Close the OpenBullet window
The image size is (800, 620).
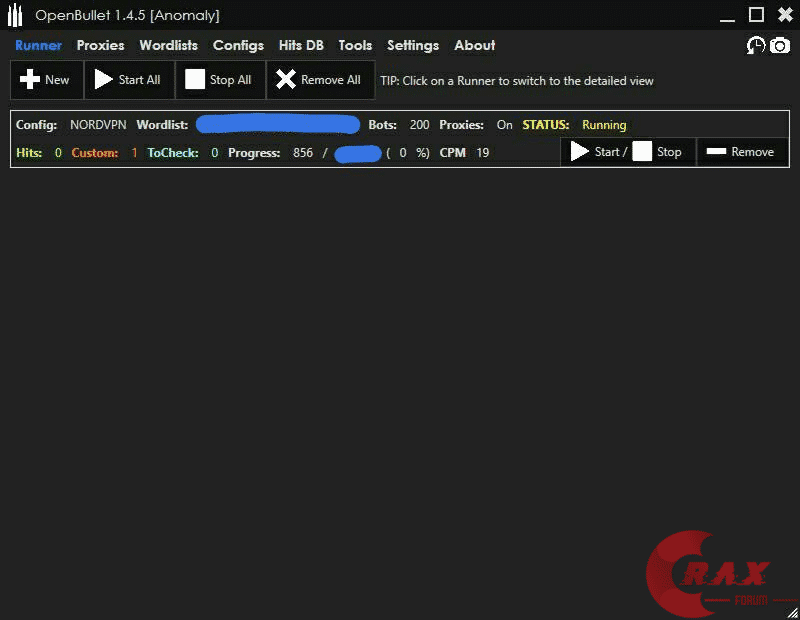tap(785, 15)
